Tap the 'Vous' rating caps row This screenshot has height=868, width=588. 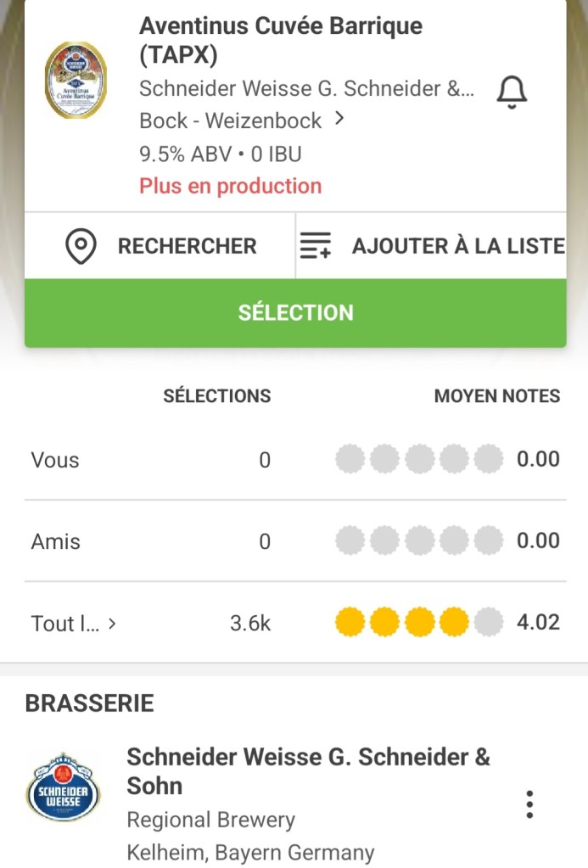(419, 460)
